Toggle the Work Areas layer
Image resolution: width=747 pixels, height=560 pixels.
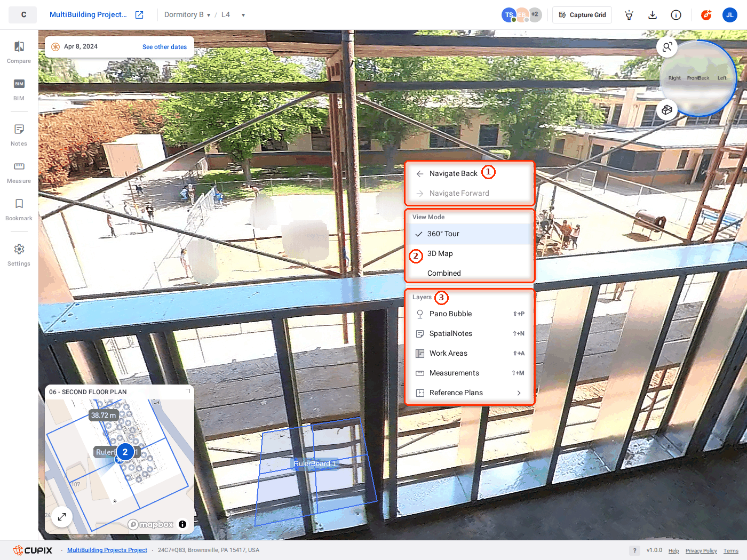(x=470, y=353)
